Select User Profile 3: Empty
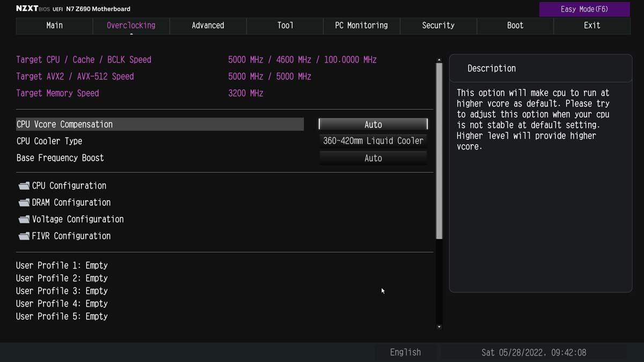 coord(62,291)
